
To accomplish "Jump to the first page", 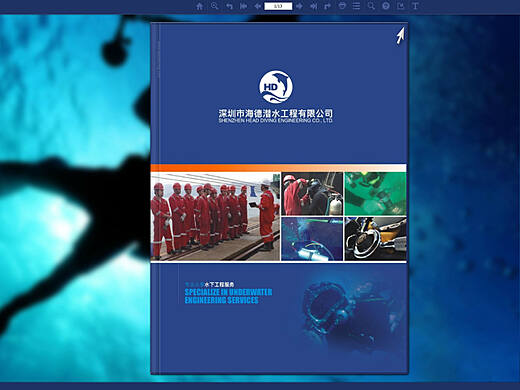I will tap(243, 6).
